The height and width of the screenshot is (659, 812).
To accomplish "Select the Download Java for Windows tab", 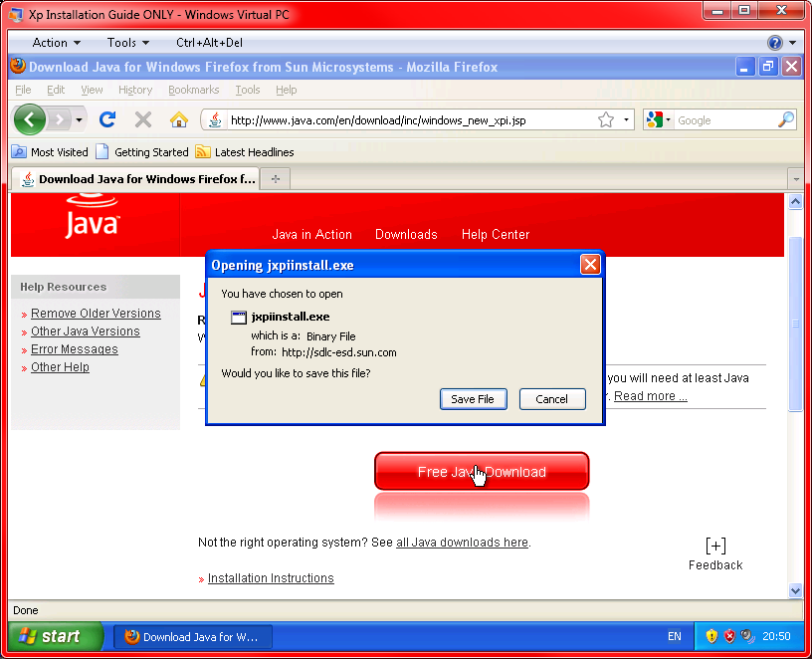I will tap(135, 179).
